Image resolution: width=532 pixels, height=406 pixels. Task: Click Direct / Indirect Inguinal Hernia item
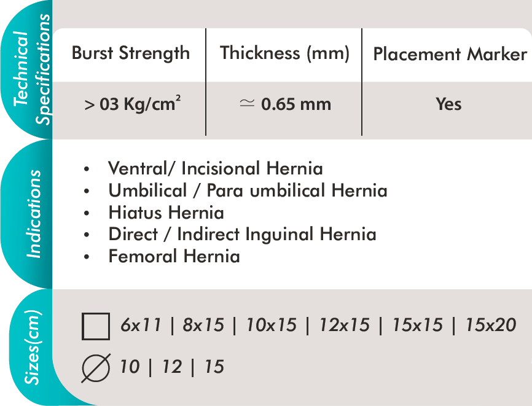[242, 235]
